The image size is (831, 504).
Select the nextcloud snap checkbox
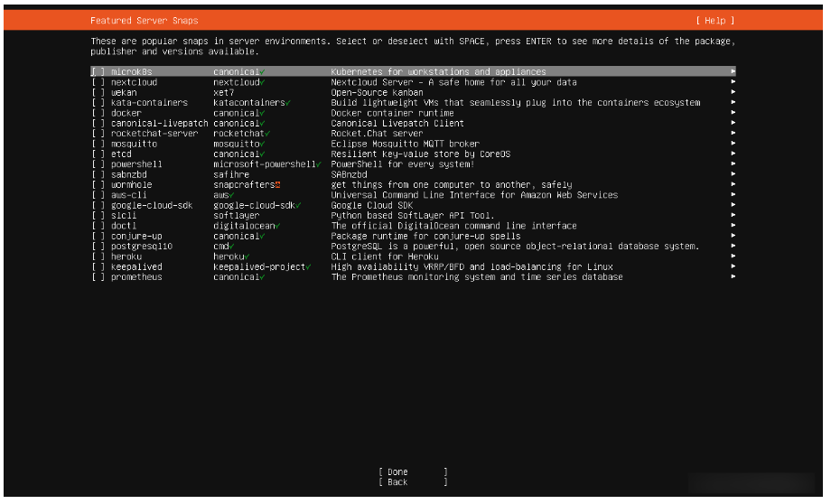[x=97, y=82]
